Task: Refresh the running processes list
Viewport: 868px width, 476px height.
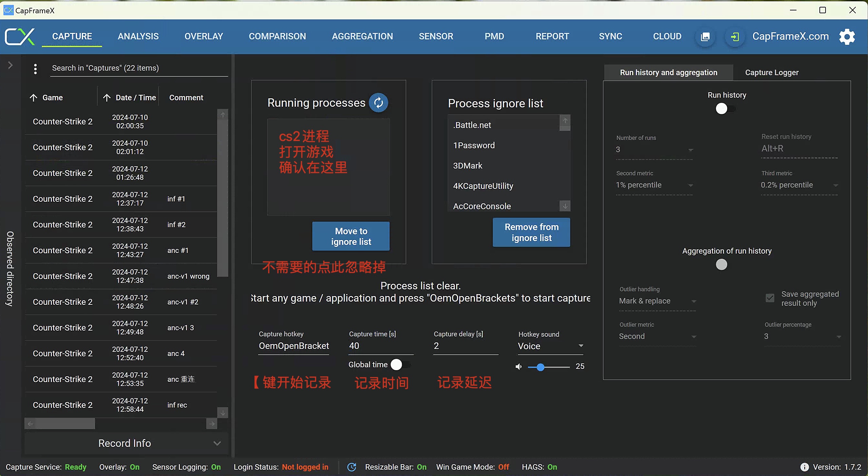Action: [x=378, y=102]
